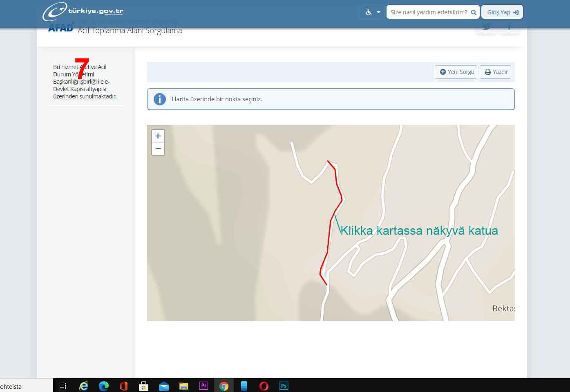
Task: Open Adobe Premiere Pro from the taskbar
Action: point(203,386)
